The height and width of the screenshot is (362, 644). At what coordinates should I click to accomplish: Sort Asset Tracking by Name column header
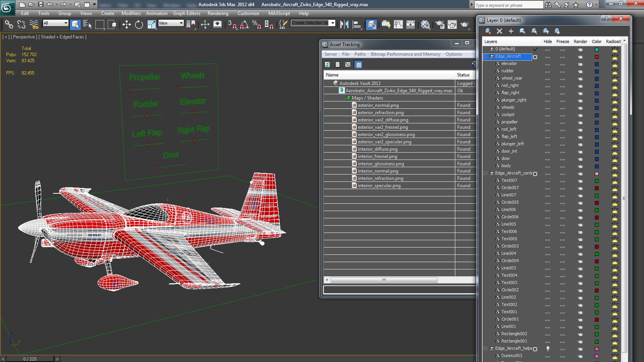tap(389, 75)
